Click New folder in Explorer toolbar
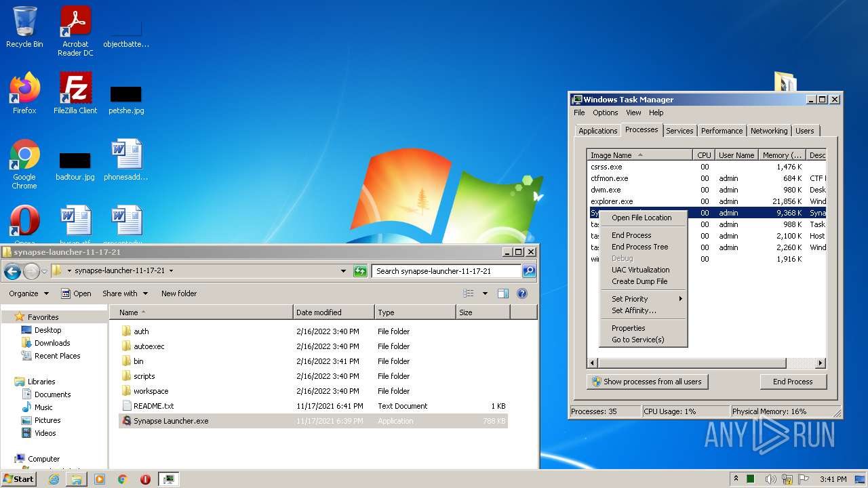The image size is (868, 488). [179, 293]
